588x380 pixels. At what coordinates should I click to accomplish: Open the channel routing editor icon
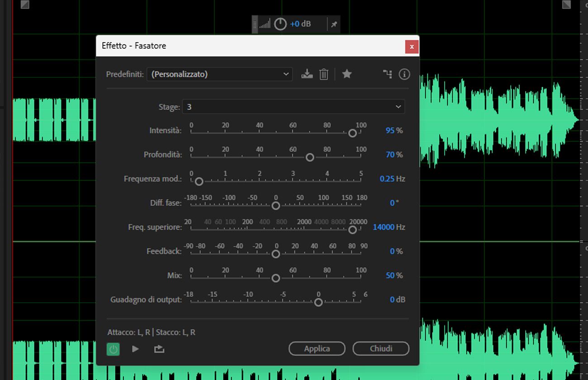(387, 74)
